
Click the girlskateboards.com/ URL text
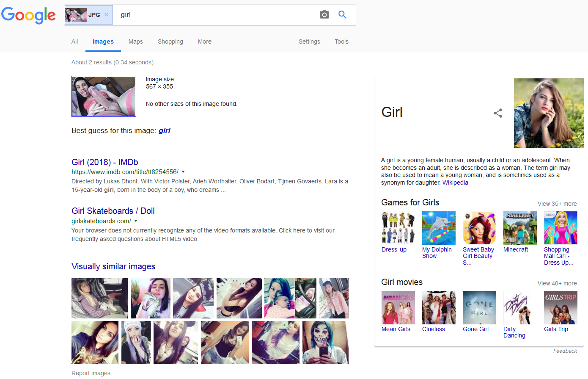[x=101, y=221]
